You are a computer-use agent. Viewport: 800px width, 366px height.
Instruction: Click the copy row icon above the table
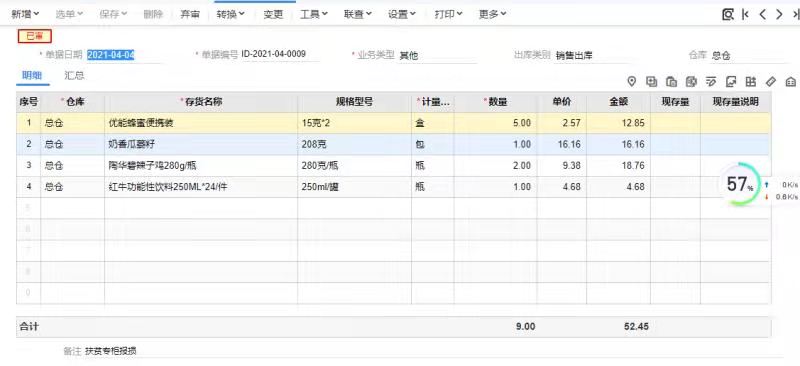pos(652,81)
